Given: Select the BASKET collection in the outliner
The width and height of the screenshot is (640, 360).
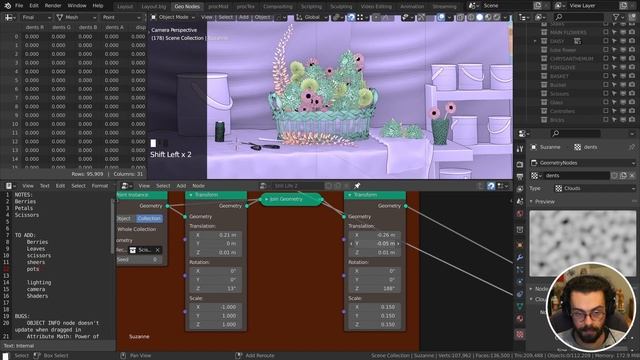Looking at the screenshot, I should (559, 76).
